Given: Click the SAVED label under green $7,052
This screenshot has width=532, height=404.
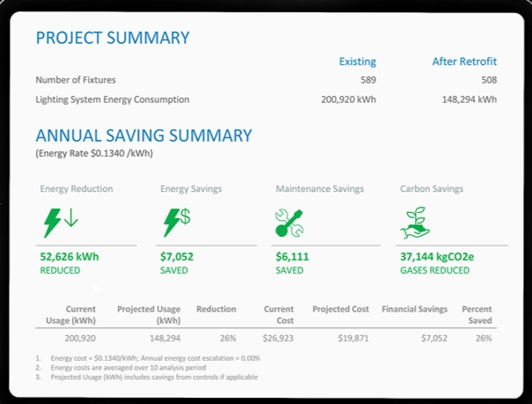Looking at the screenshot, I should (x=174, y=270).
